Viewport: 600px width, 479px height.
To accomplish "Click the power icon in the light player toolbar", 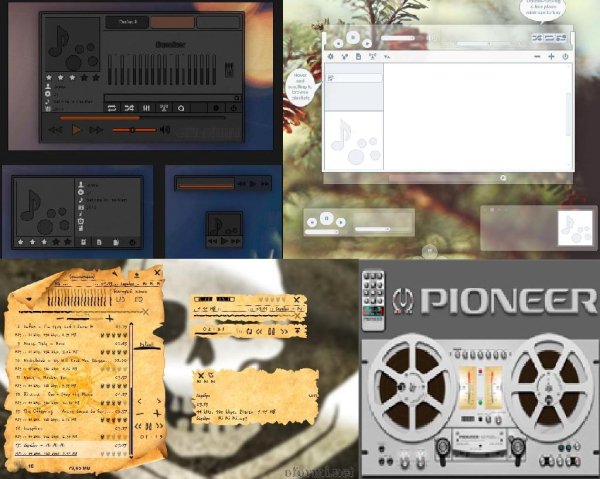I will click(566, 57).
